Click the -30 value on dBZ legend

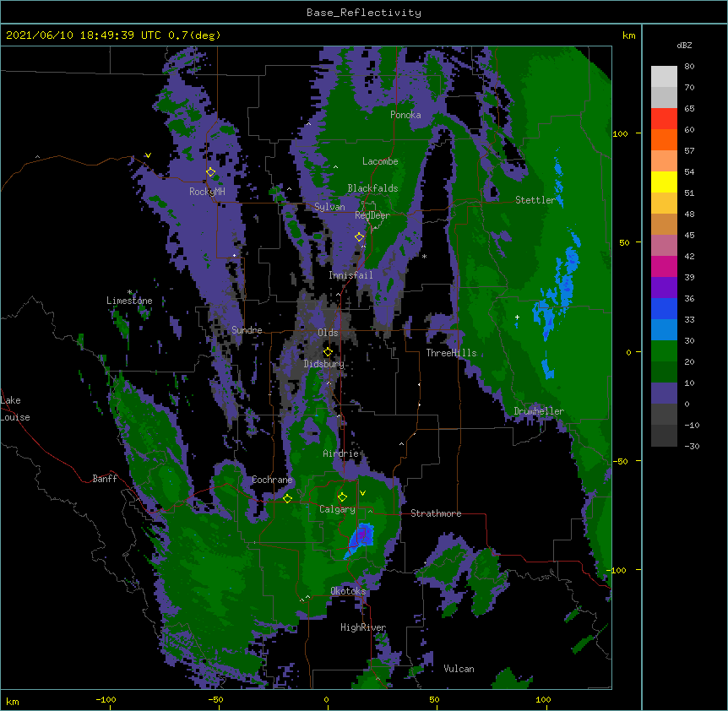(x=692, y=446)
